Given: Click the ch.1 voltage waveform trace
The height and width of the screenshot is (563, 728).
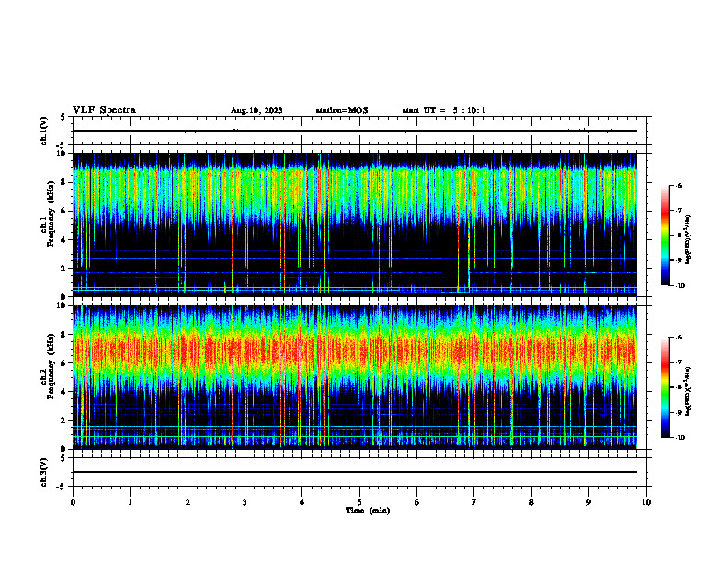Looking at the screenshot, I should 354,131.
